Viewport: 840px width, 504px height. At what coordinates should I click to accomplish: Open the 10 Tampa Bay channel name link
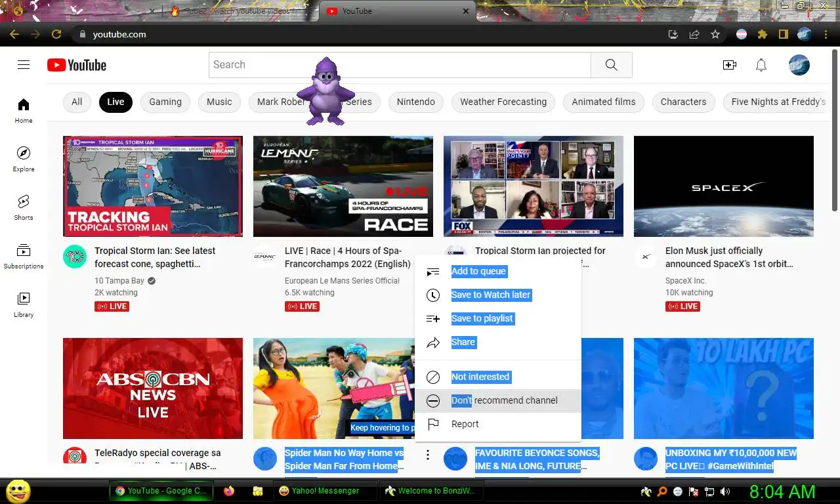pos(119,281)
